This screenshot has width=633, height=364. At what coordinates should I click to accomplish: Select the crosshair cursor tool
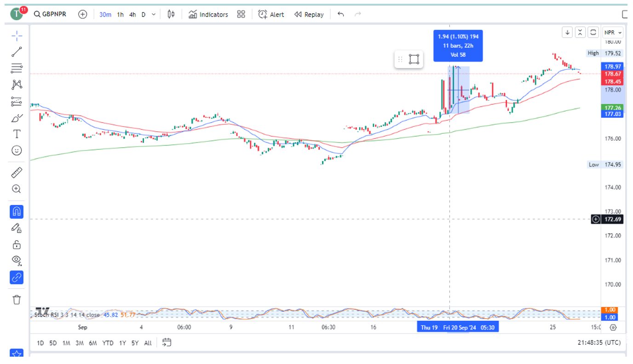pos(17,35)
